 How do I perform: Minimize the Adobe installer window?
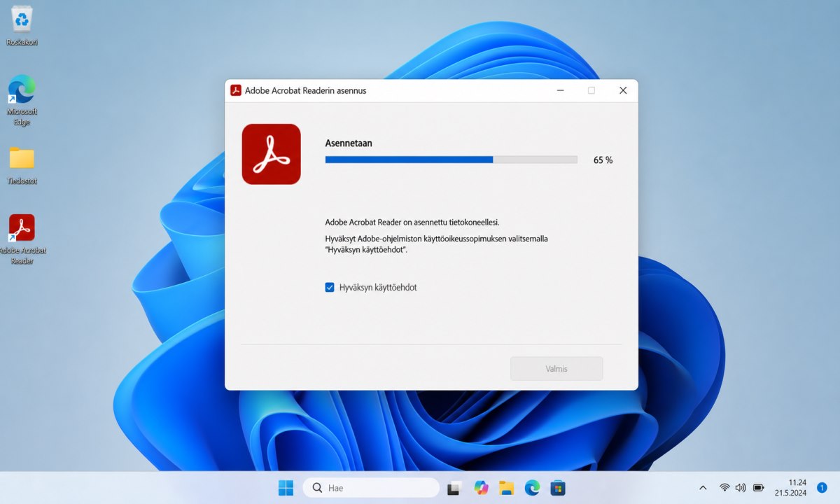coord(560,90)
